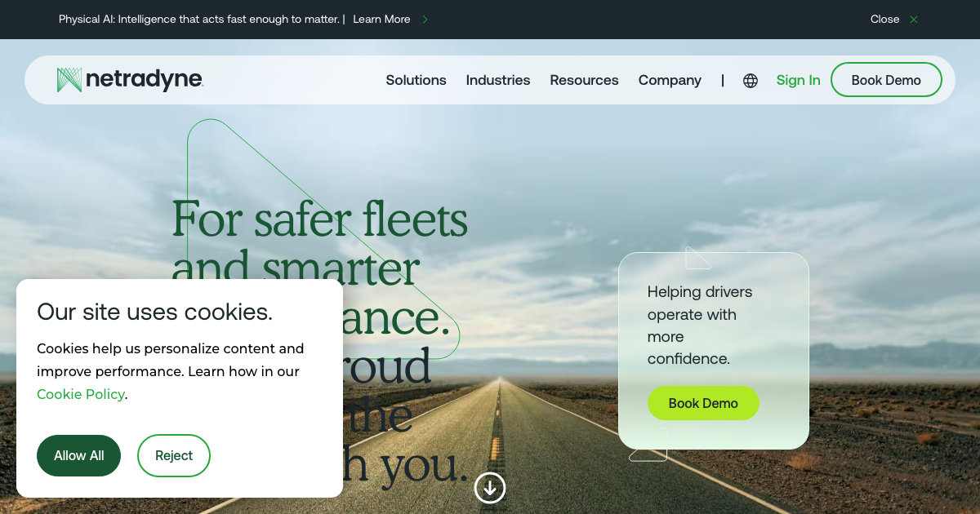980x514 pixels.
Task: Dismiss the top banner with the X icon
Action: coord(914,20)
